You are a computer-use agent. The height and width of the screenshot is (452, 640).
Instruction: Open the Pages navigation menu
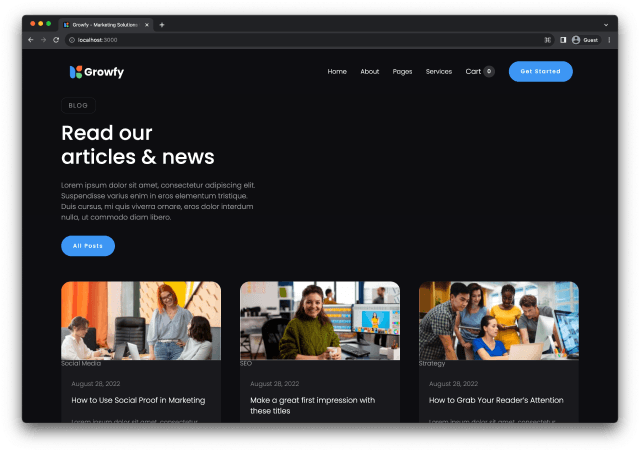point(402,72)
